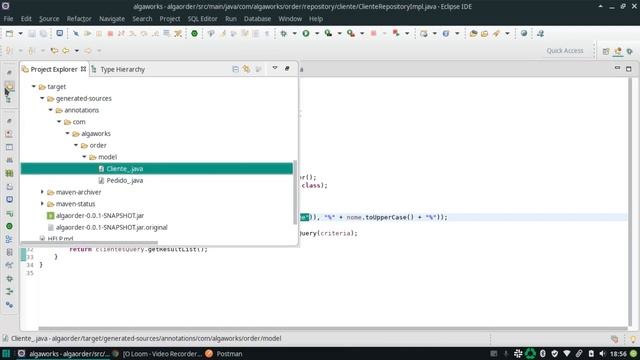640x360 pixels.
Task: Open the Window menu
Action: pos(290,19)
